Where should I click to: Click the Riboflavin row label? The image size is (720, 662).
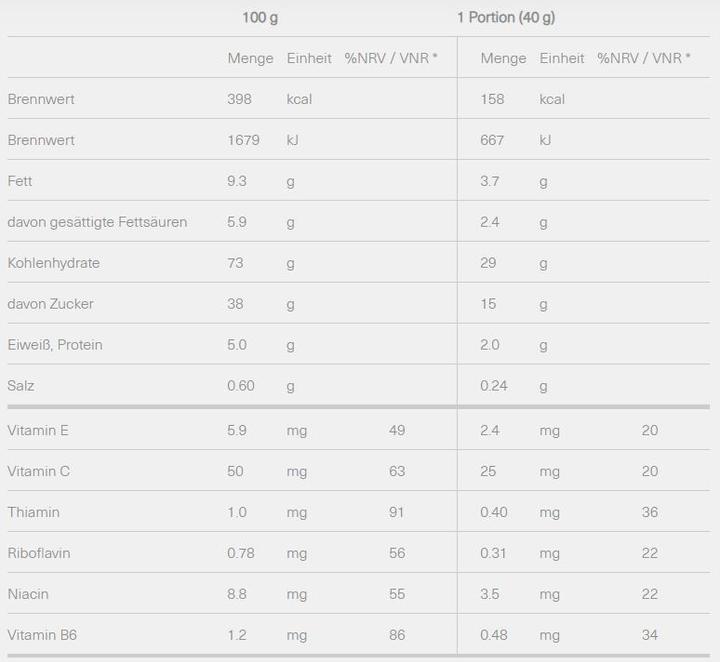tap(39, 553)
